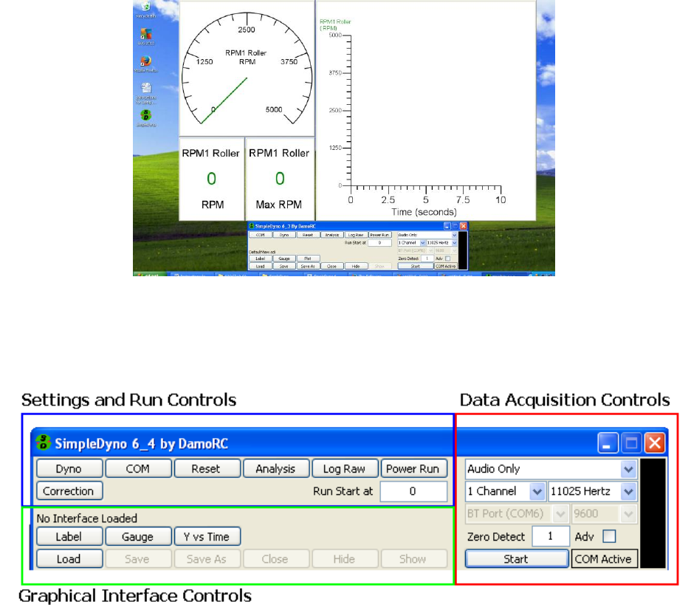Click the "No Interface Loaded" status text

point(87,518)
